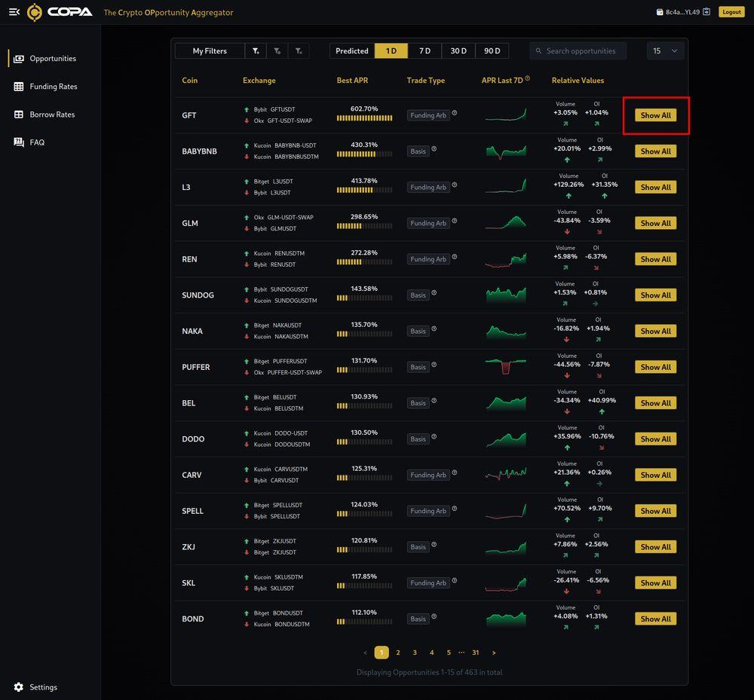Click the Coin column header
The width and height of the screenshot is (754, 700).
coord(189,80)
